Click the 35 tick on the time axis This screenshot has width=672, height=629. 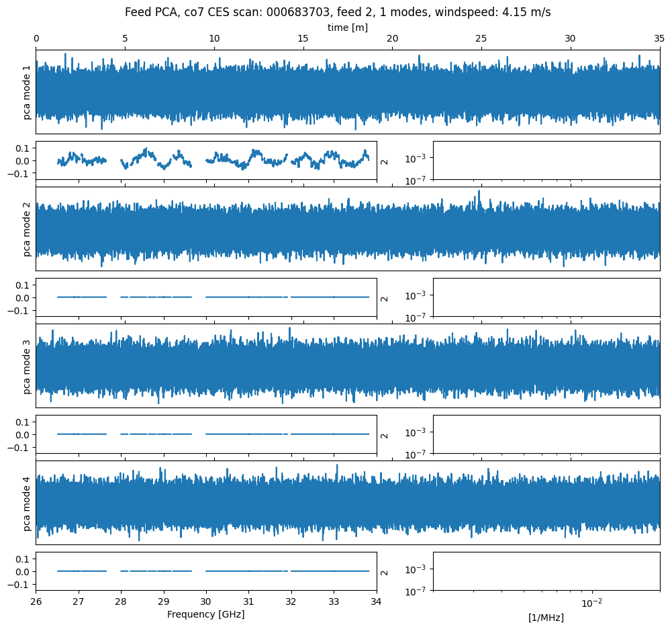point(659,39)
